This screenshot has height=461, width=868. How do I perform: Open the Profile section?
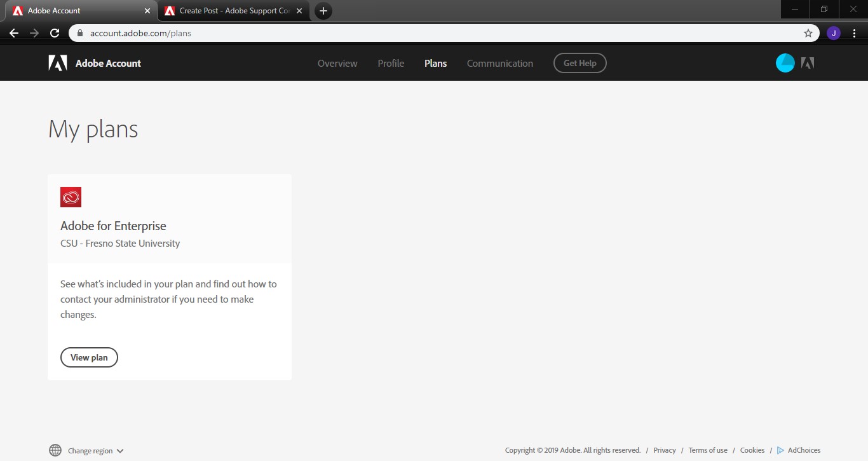[391, 63]
